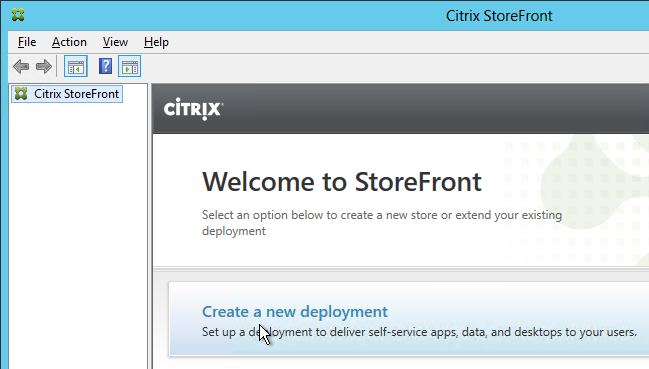The width and height of the screenshot is (649, 369).
Task: Click the Citrix logo in the dark banner
Action: (x=193, y=109)
